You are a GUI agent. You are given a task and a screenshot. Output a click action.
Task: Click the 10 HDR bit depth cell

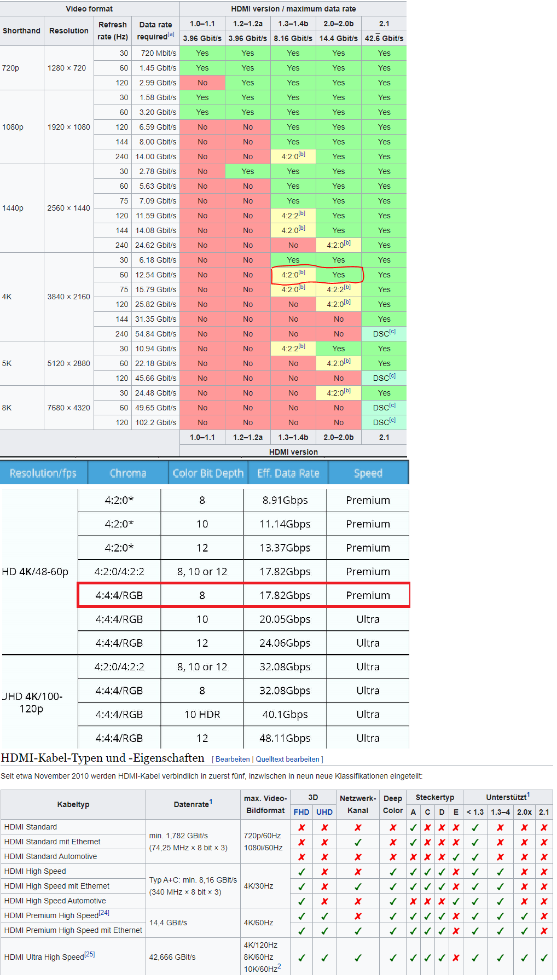202,714
